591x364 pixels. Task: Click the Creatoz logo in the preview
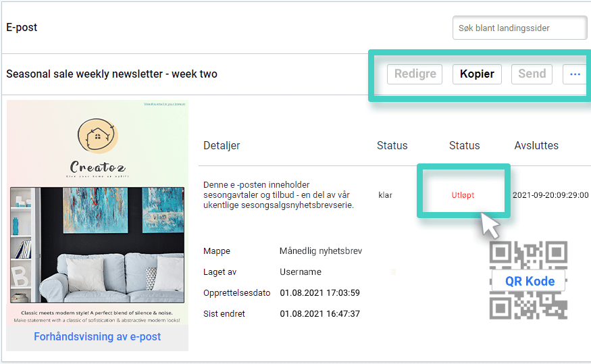[x=98, y=147]
